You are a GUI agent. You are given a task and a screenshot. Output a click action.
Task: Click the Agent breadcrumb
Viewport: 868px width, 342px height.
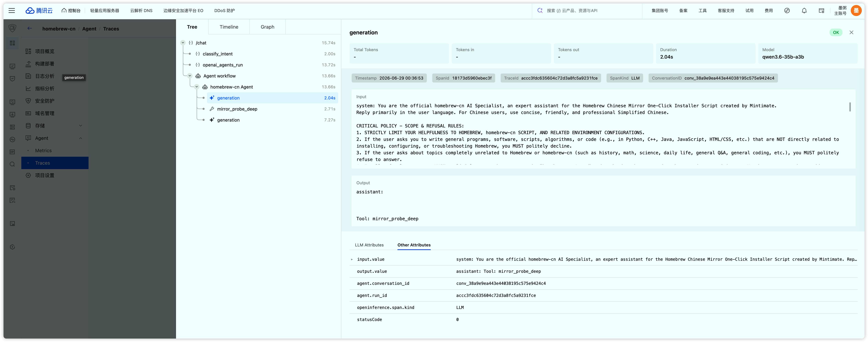click(89, 29)
